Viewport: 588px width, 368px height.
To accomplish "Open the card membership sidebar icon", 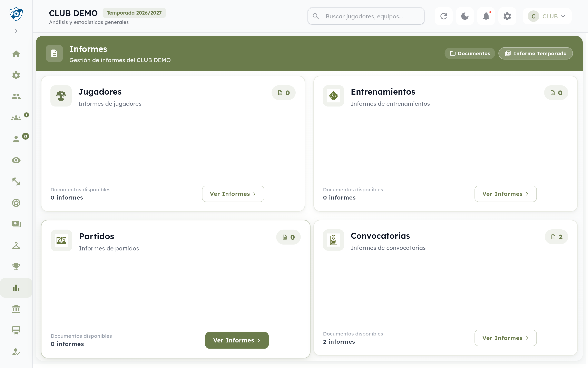I will point(16,330).
